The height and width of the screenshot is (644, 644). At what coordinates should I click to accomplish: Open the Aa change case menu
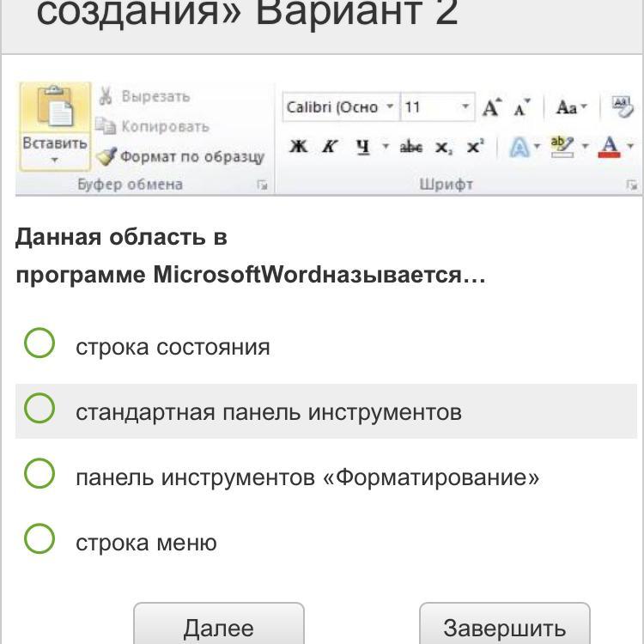click(571, 107)
